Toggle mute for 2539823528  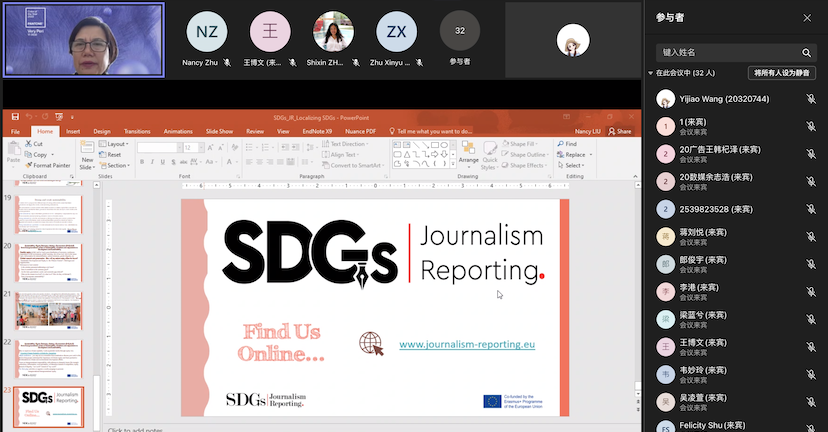811,209
